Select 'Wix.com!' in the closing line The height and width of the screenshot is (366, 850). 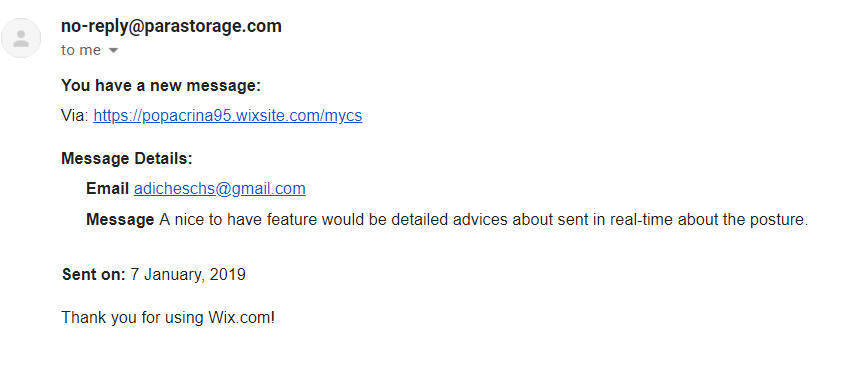coord(242,317)
